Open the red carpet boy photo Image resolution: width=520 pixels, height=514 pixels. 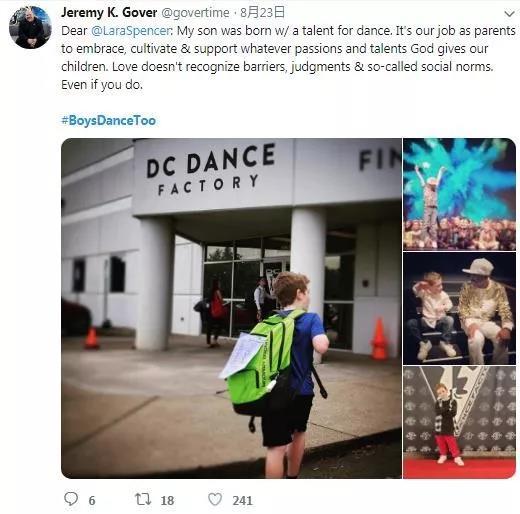pyautogui.click(x=459, y=422)
